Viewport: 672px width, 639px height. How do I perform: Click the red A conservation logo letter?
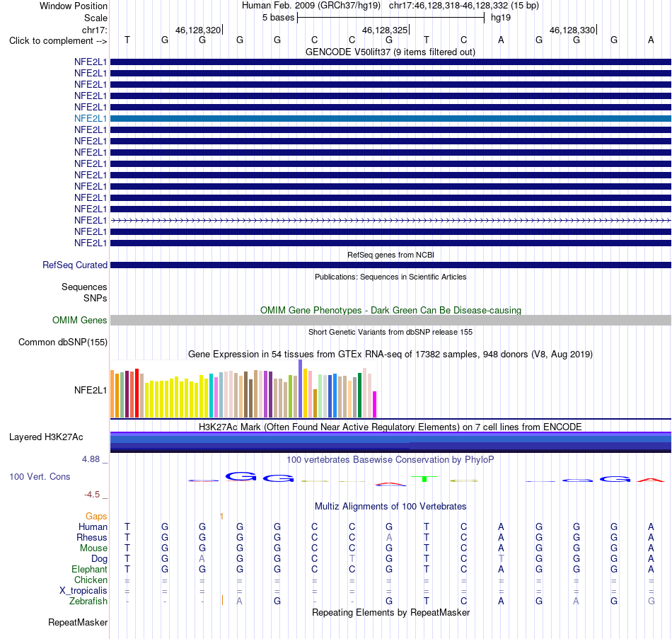click(x=651, y=480)
